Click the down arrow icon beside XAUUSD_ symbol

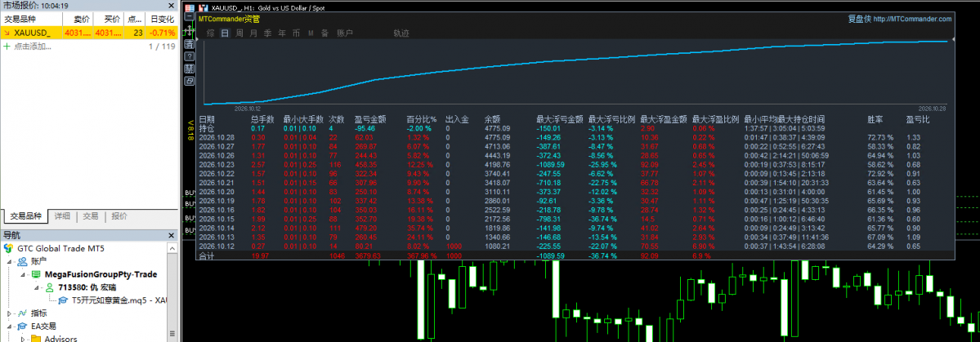[7, 33]
